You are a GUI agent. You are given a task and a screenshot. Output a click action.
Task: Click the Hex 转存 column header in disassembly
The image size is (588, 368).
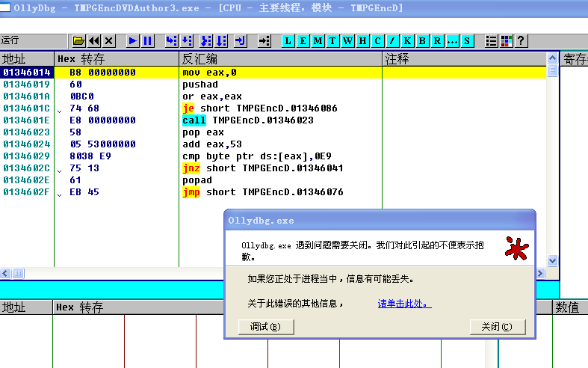117,59
